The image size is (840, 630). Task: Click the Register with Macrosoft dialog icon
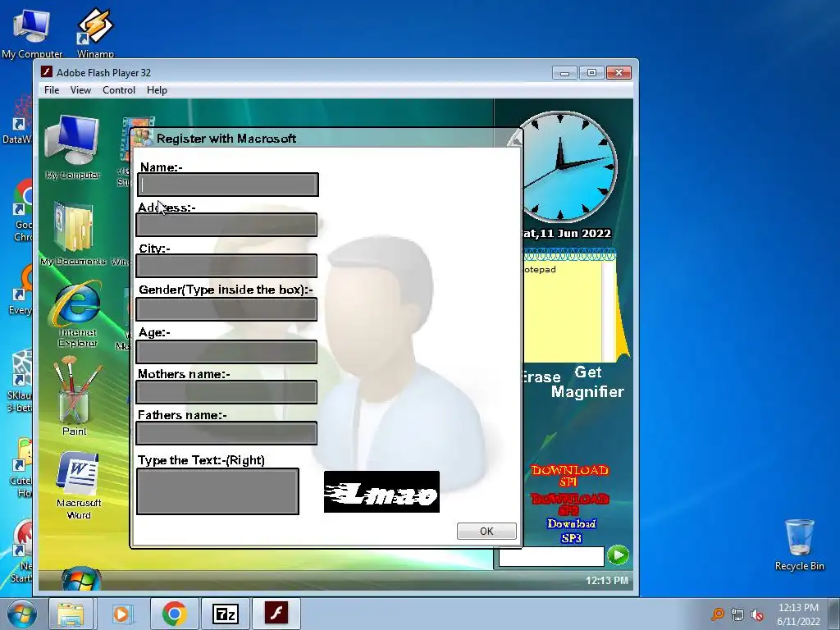(x=143, y=138)
